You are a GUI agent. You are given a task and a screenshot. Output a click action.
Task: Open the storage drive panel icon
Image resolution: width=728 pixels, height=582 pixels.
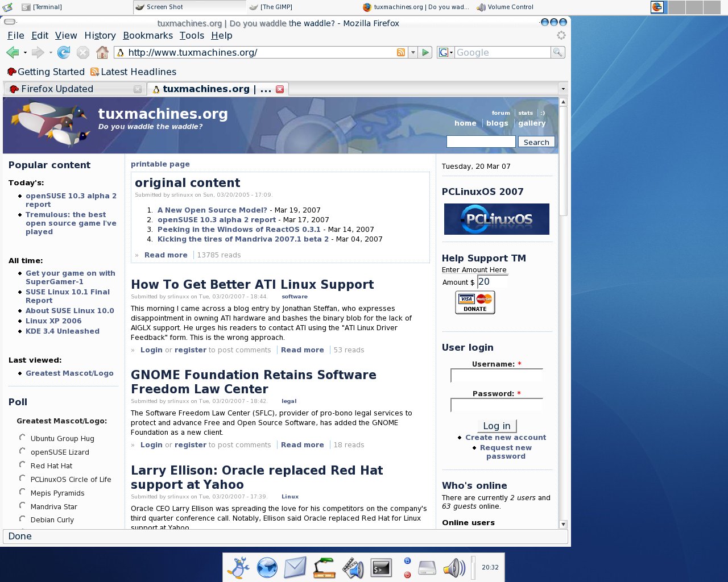click(427, 567)
